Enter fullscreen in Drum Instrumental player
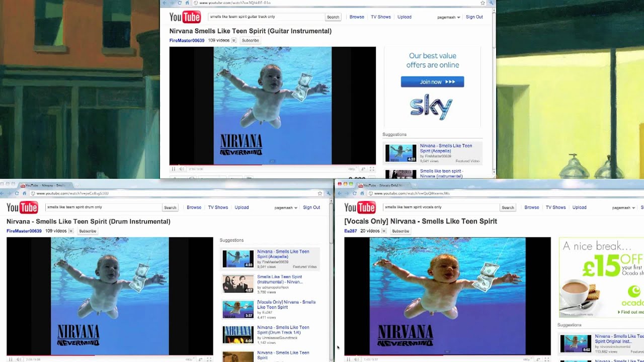Viewport: 644px width, 362px height. pyautogui.click(x=209, y=359)
